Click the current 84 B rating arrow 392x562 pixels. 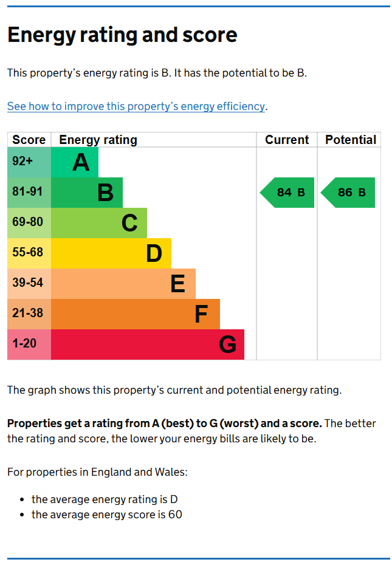coord(288,193)
